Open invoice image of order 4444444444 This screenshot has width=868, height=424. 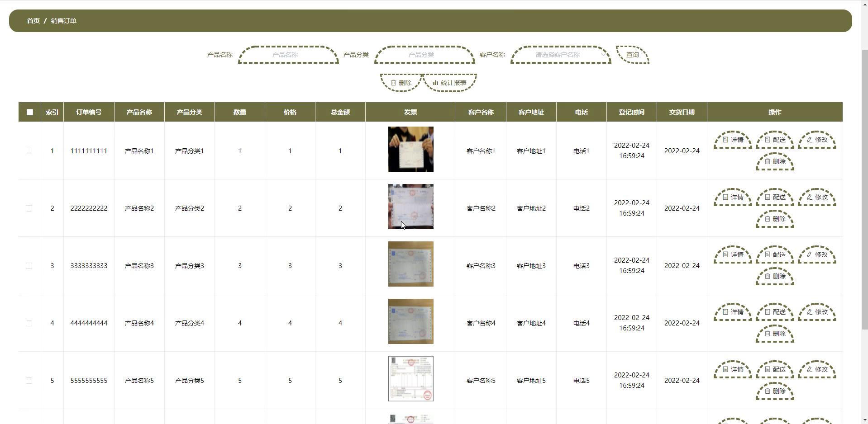coord(411,321)
